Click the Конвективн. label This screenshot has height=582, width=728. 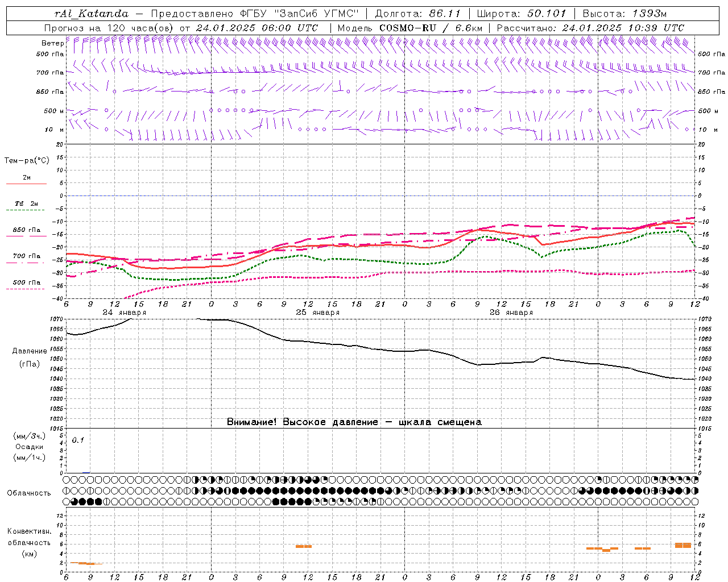pyautogui.click(x=29, y=532)
